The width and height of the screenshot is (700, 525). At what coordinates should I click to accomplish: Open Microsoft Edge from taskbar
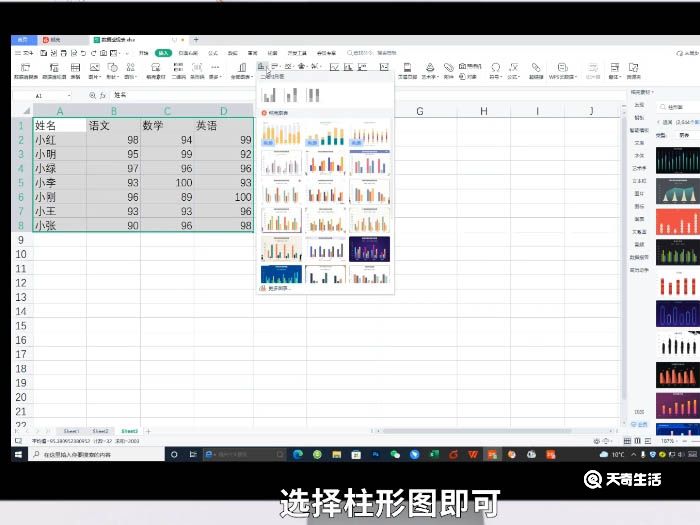[x=298, y=454]
